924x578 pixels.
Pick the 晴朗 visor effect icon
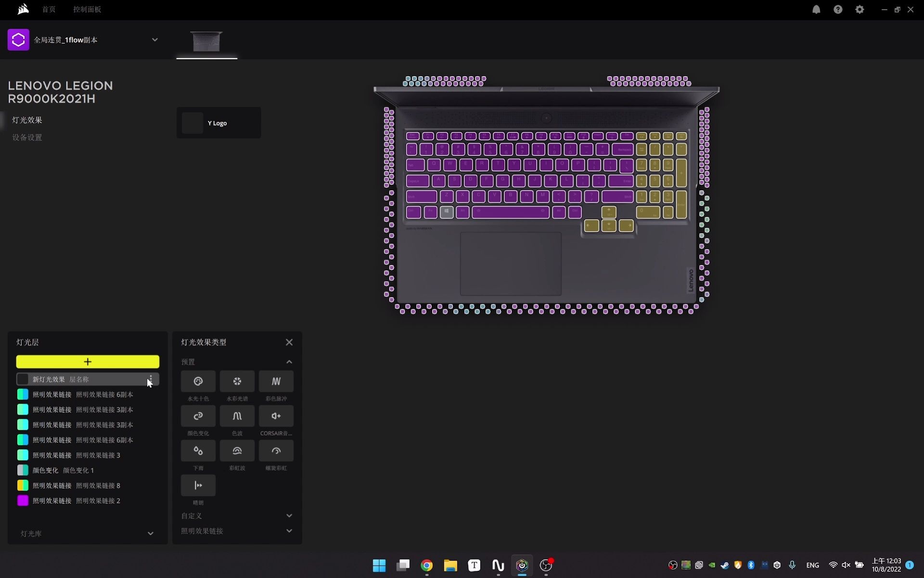click(198, 486)
